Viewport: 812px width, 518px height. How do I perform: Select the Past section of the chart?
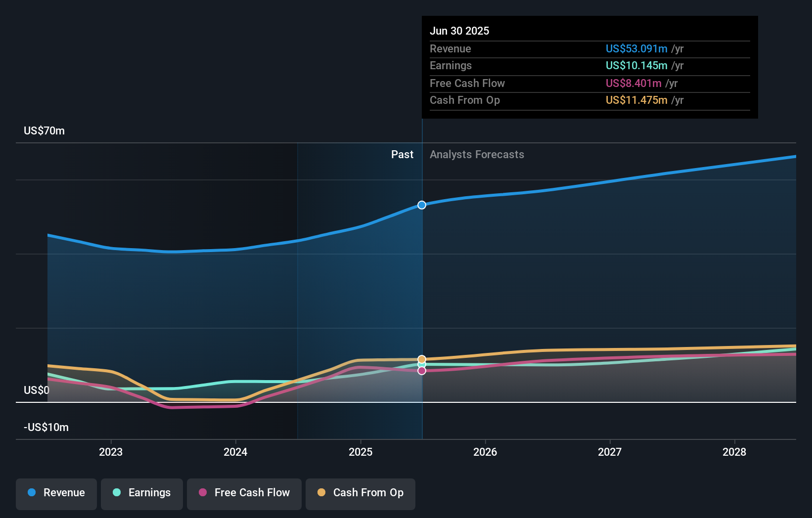pos(402,154)
